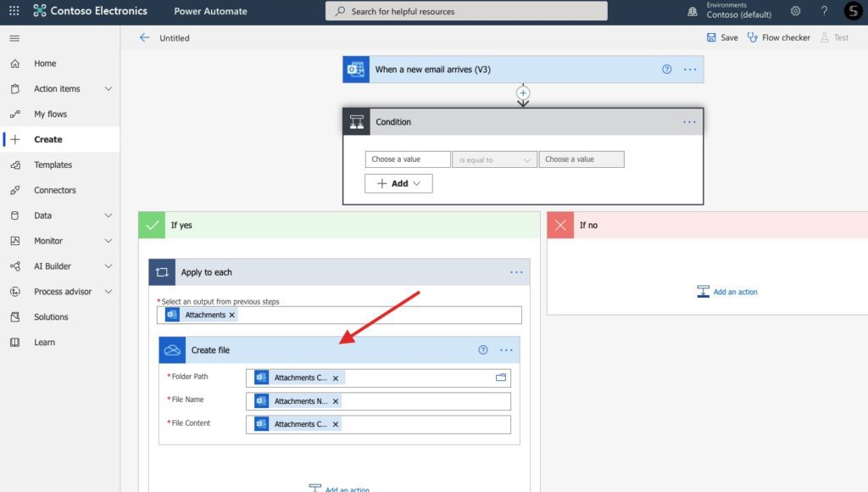Click the If yes branch header
The image size is (868, 492).
click(339, 225)
